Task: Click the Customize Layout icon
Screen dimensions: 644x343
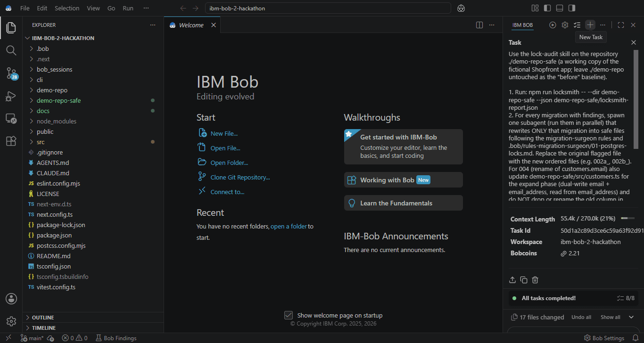Action: point(535,8)
